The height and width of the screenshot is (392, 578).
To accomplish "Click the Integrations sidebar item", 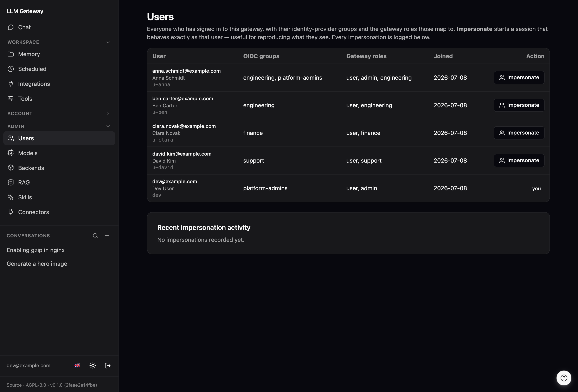I will point(59,84).
